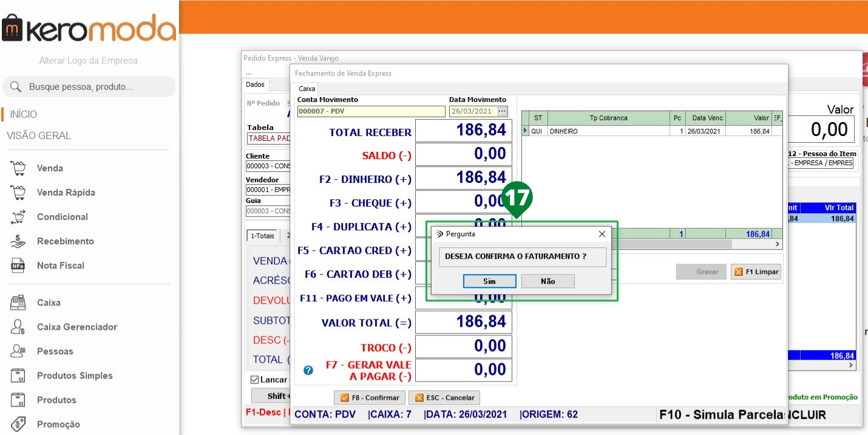Click the Cliente field 000003
The image size is (868, 435).
click(268, 166)
